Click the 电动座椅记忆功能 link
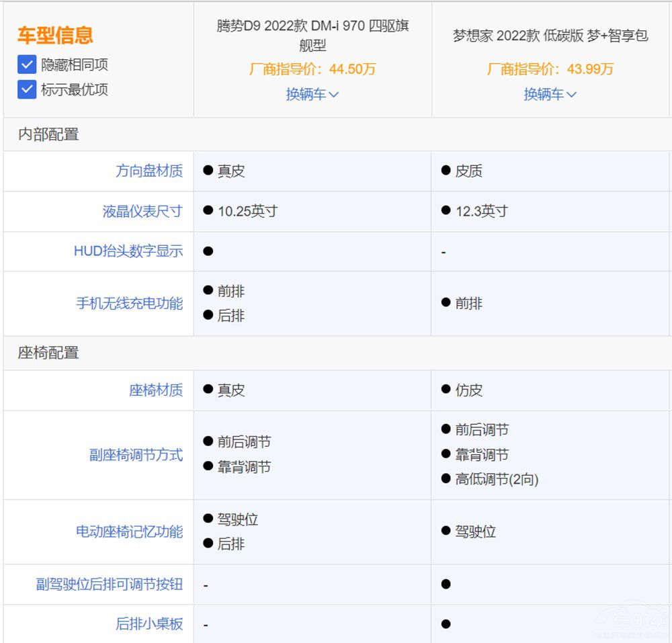672x643 pixels. 129,532
